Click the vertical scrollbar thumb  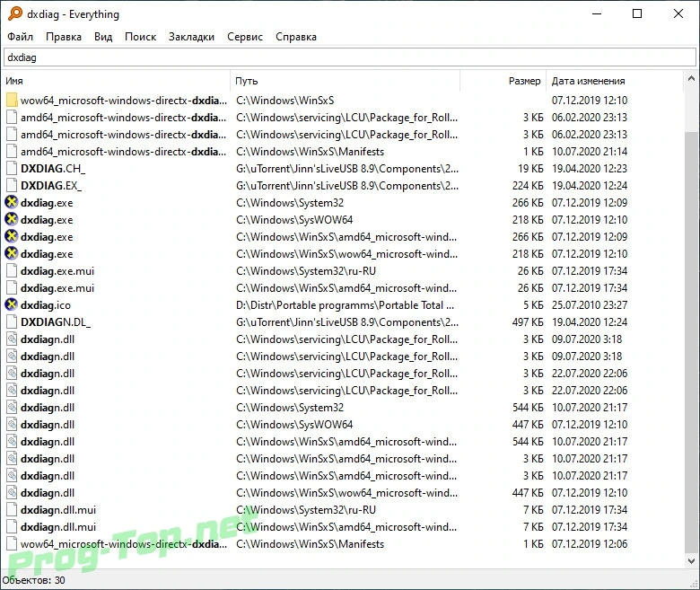[691, 342]
